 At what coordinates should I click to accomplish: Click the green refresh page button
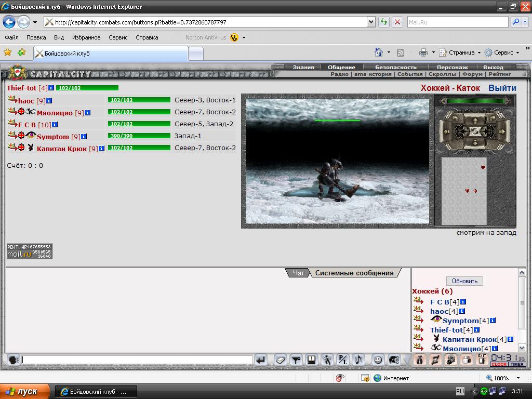tap(384, 22)
